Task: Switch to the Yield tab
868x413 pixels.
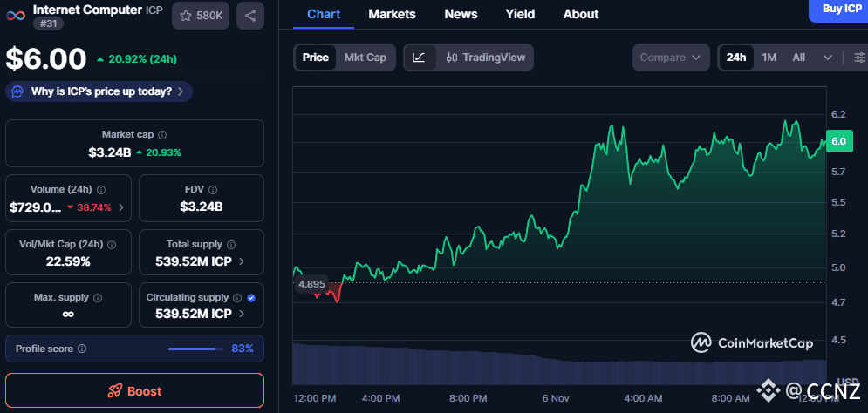Action: tap(520, 14)
